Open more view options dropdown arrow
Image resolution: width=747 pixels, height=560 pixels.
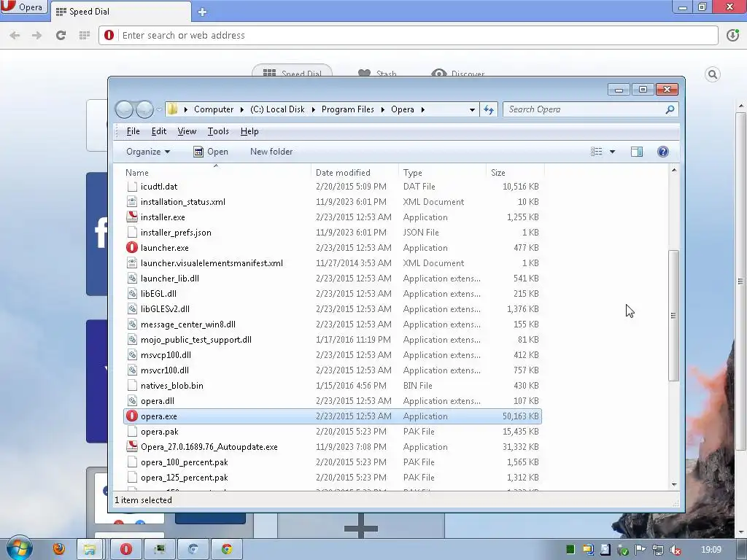tap(612, 152)
